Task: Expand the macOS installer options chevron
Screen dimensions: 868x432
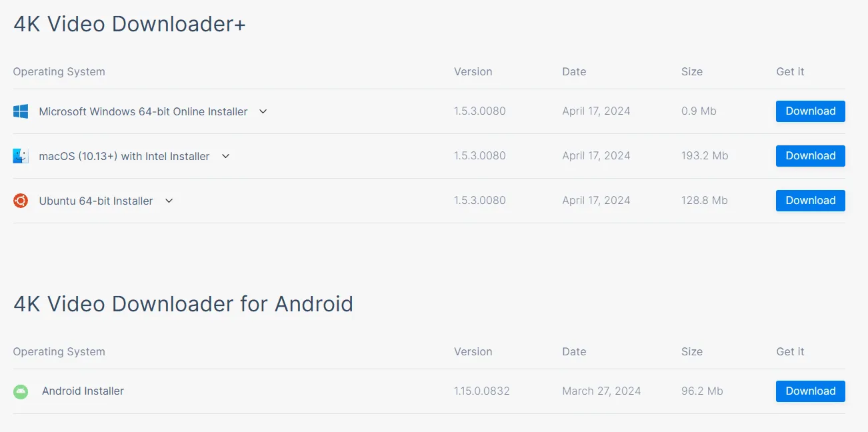Action: pos(225,156)
